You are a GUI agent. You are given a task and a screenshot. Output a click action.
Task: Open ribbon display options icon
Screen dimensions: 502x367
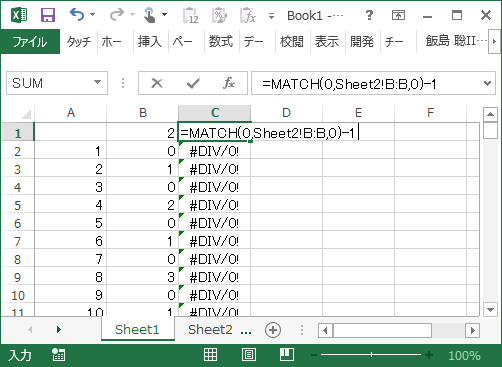point(398,15)
